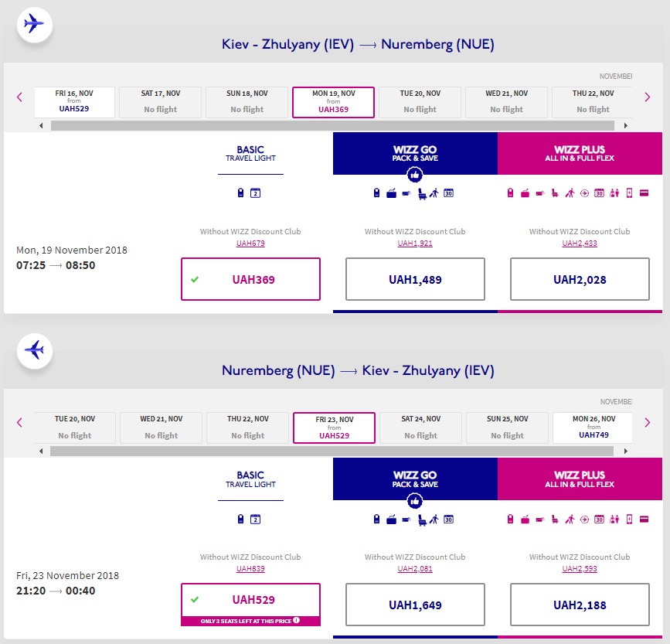The height and width of the screenshot is (644, 670).
Task: Click the info icon beside 'Only 3 seats left'
Action: pos(295,620)
